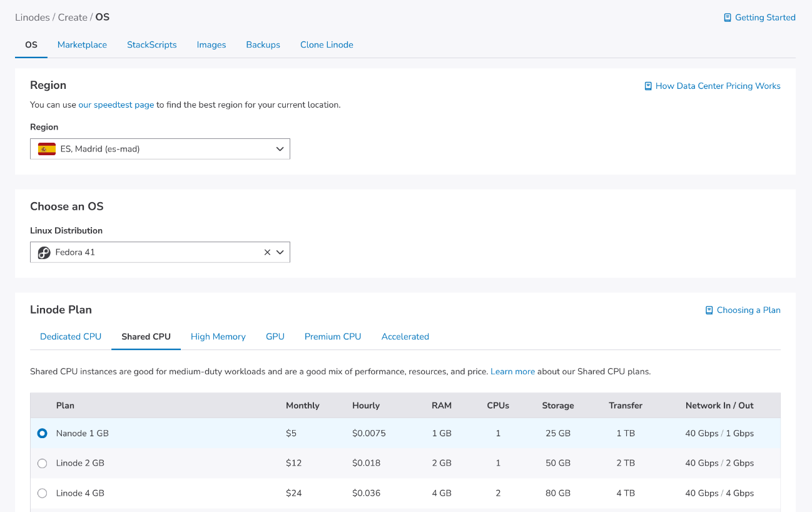Viewport: 812px width, 512px height.
Task: Click the Nanode 1 GB plan name
Action: tap(83, 433)
